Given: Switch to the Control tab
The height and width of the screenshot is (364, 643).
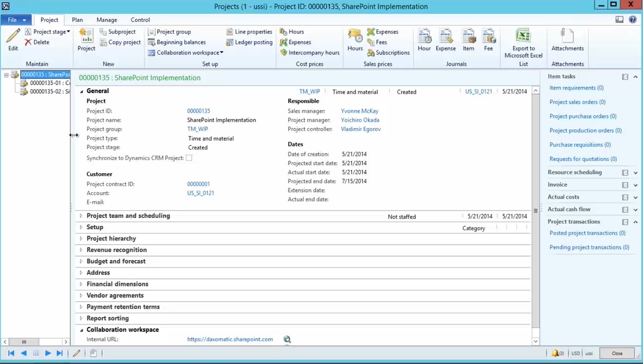Looking at the screenshot, I should coord(140,20).
